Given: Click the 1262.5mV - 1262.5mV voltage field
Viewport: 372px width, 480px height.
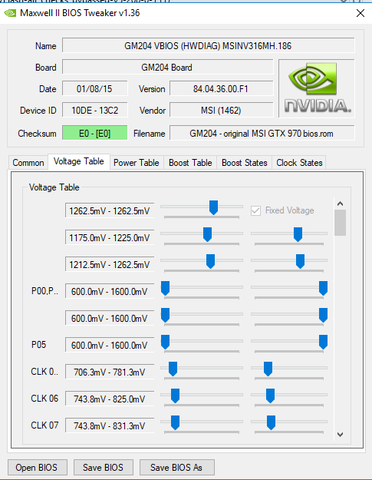Looking at the screenshot, I should pyautogui.click(x=110, y=211).
